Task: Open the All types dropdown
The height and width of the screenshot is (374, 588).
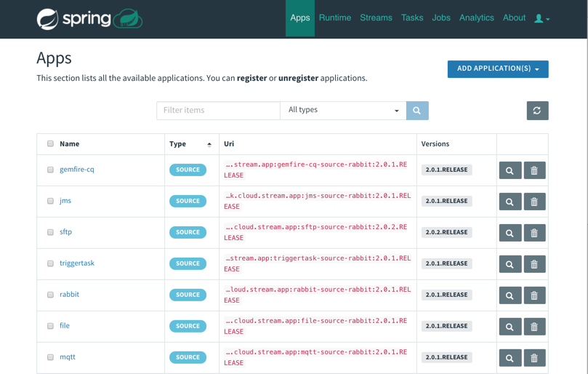Action: click(x=343, y=111)
